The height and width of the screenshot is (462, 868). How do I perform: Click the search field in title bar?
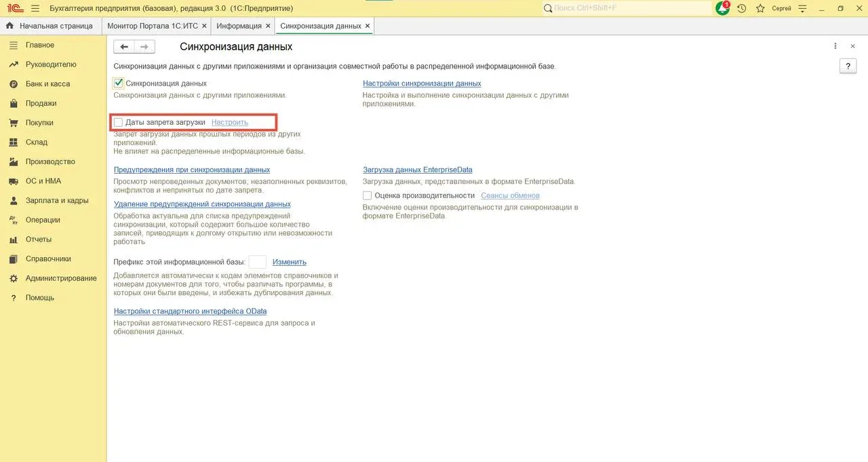click(x=627, y=8)
